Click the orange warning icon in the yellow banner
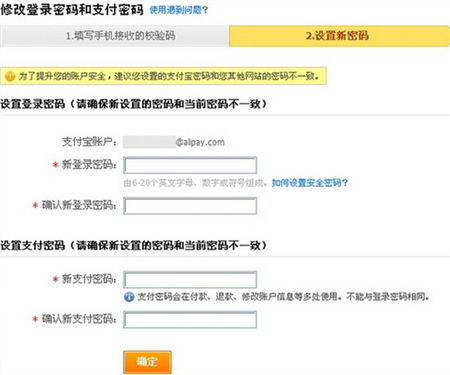The height and width of the screenshot is (375, 450). click(10, 76)
